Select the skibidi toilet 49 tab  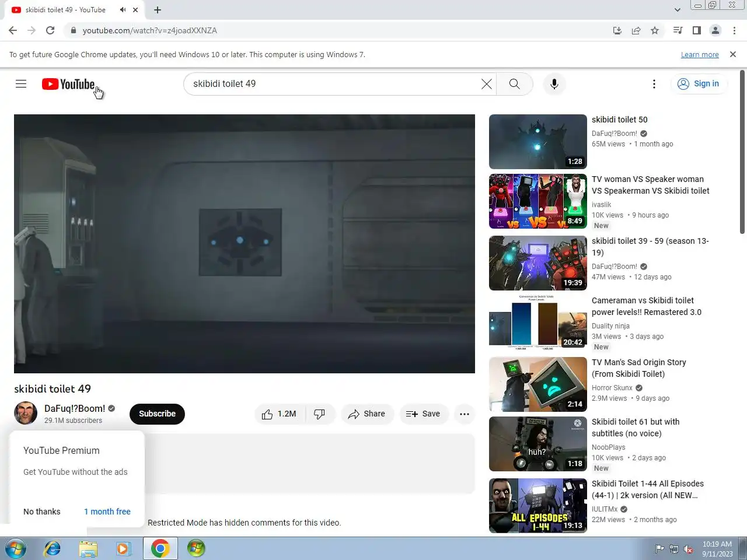point(65,10)
